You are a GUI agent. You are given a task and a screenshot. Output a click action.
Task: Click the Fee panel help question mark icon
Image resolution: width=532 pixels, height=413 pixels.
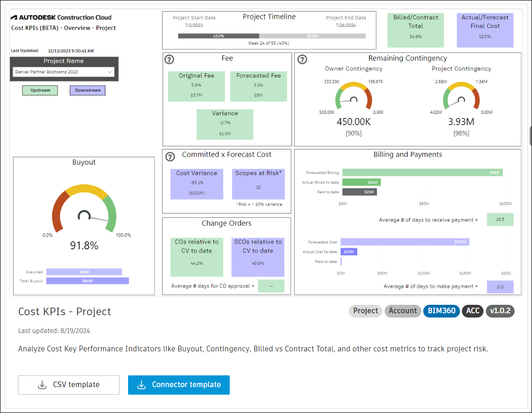pyautogui.click(x=169, y=60)
